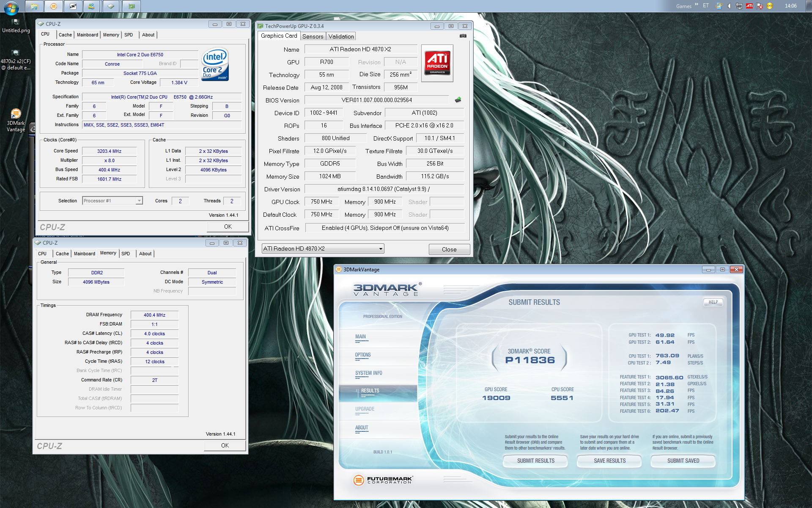812x508 pixels.
Task: Switch to 3DMark Vantage taskbar button
Action: tap(53, 6)
